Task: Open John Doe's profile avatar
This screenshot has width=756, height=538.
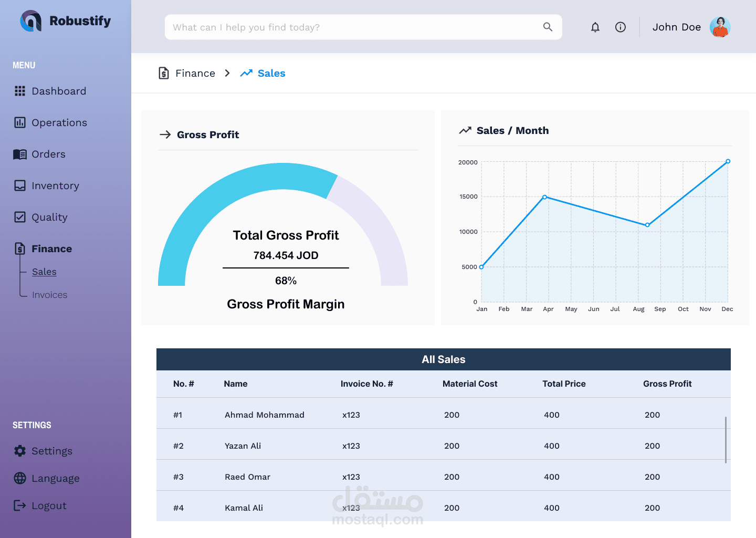Action: point(720,27)
